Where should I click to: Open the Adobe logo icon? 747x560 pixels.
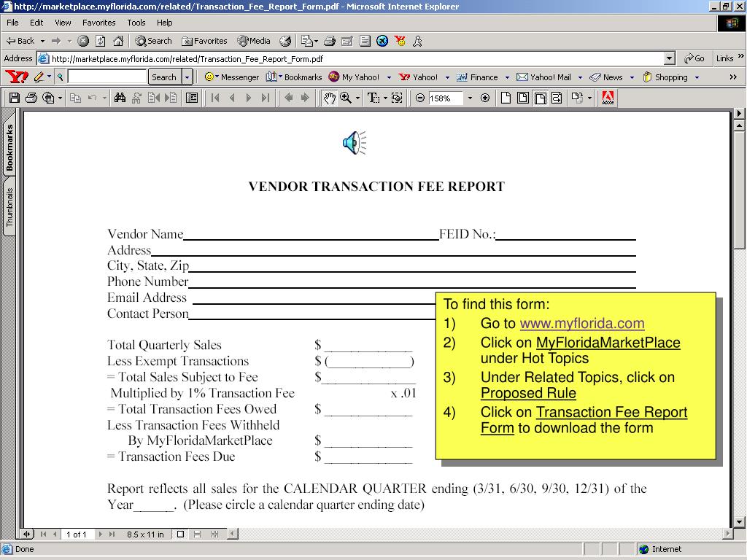(608, 98)
